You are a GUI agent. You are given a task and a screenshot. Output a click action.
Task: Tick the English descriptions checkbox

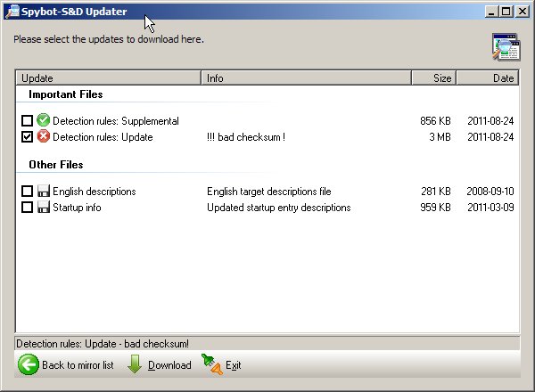click(x=27, y=191)
